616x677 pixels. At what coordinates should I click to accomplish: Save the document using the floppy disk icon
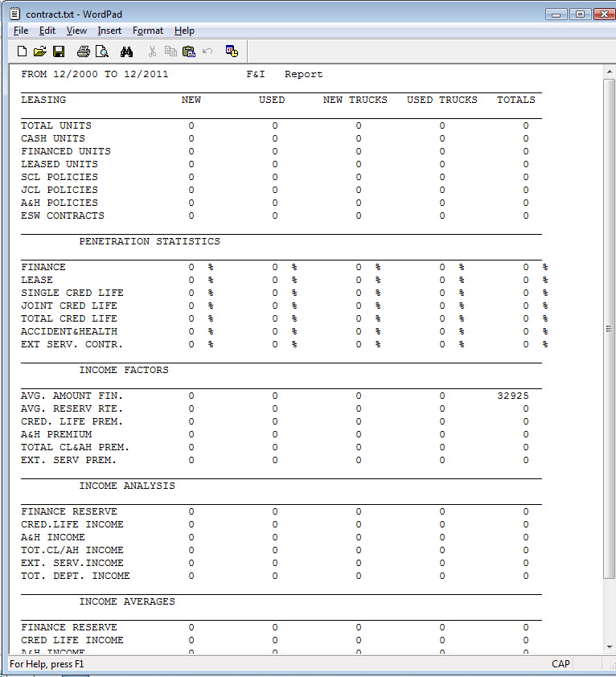[x=58, y=51]
